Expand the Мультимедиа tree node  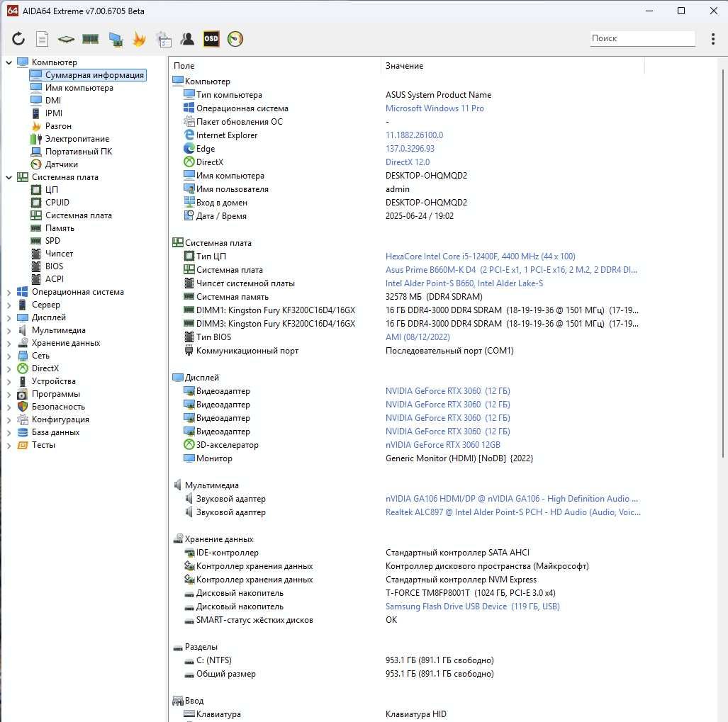point(9,330)
